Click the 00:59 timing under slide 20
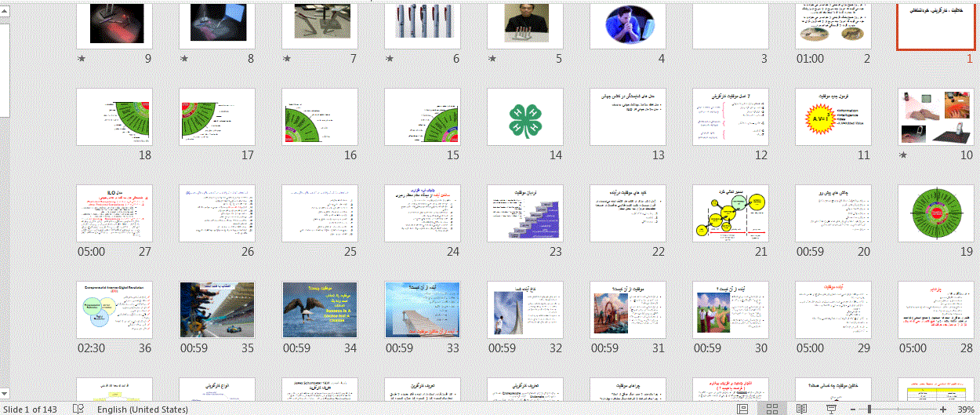 tap(811, 252)
